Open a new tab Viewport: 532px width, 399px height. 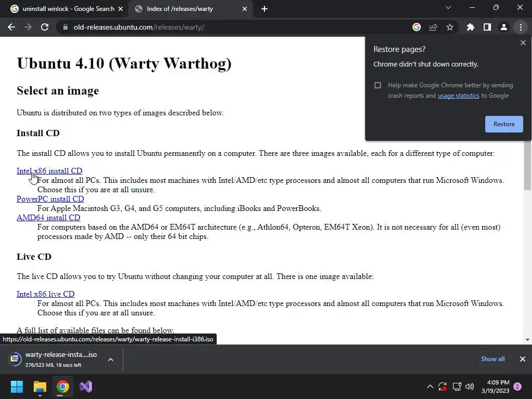[264, 9]
